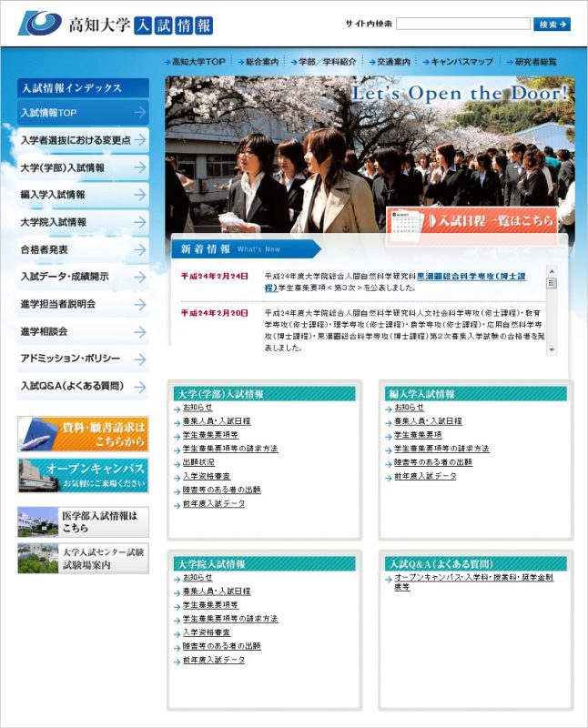Select 合格者発表 in the sidebar

tap(83, 249)
